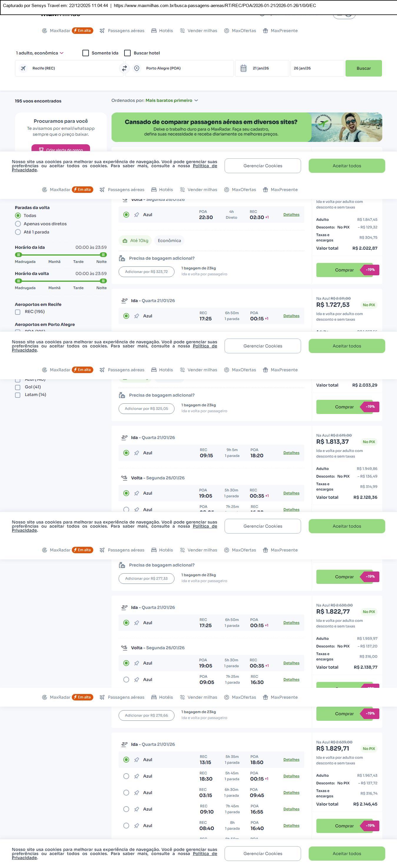The image size is (397, 868).
Task: Select Apenas voos diretos for return stops
Action: pos(18,224)
